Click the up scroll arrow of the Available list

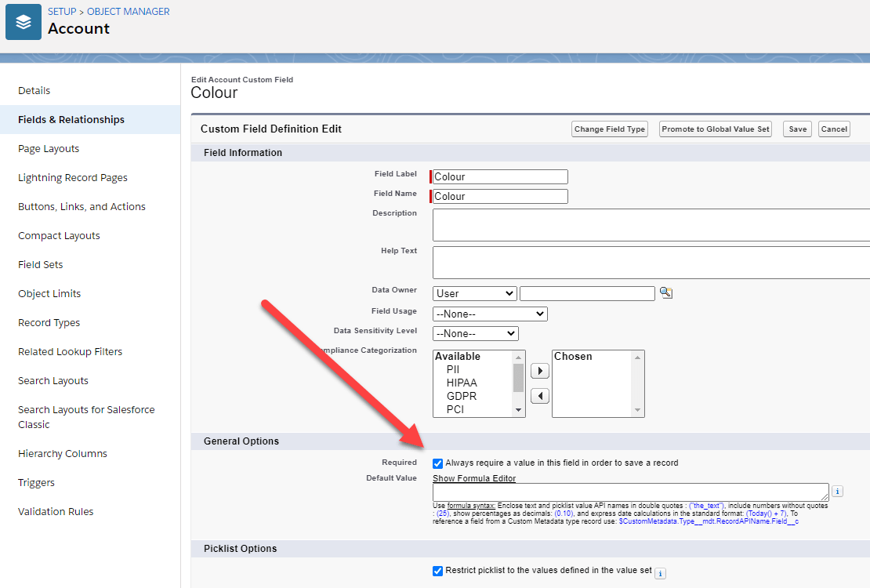[x=518, y=359]
